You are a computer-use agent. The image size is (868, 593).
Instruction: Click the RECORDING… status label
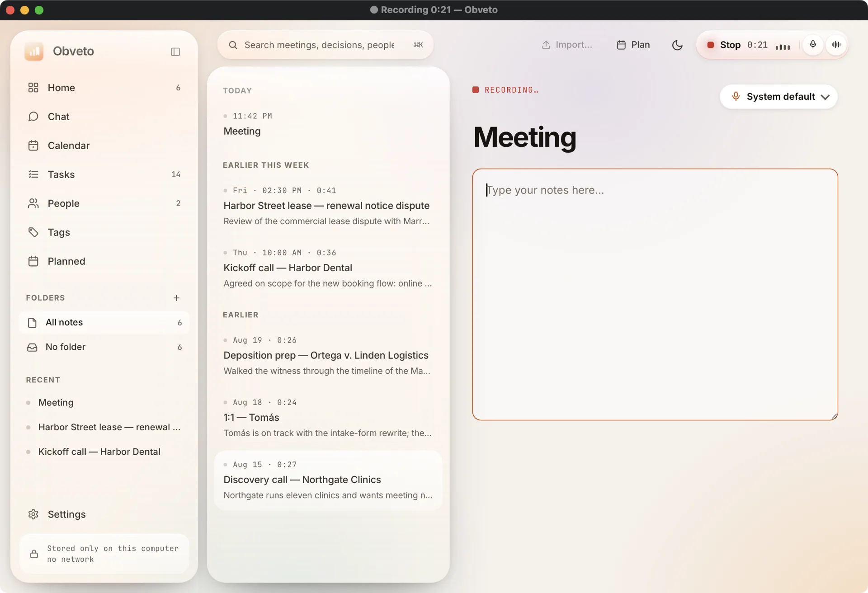pos(511,90)
